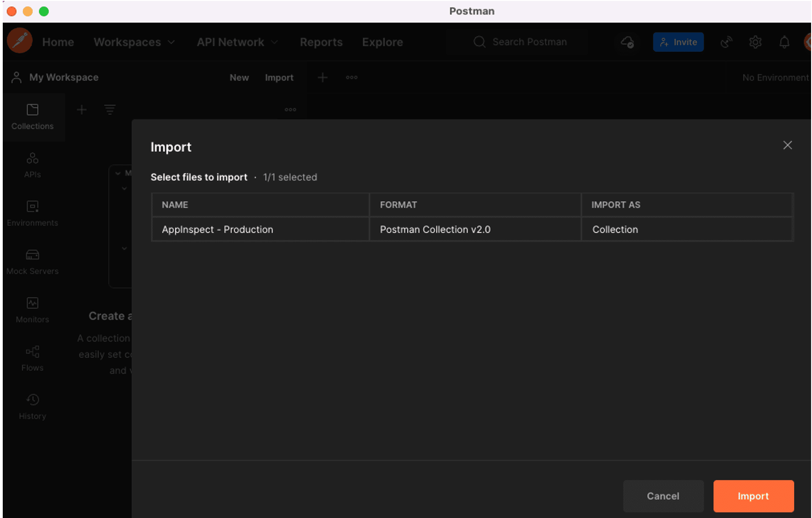This screenshot has width=812, height=518.
Task: Open the sidebar three-dot options menu
Action: coord(290,110)
